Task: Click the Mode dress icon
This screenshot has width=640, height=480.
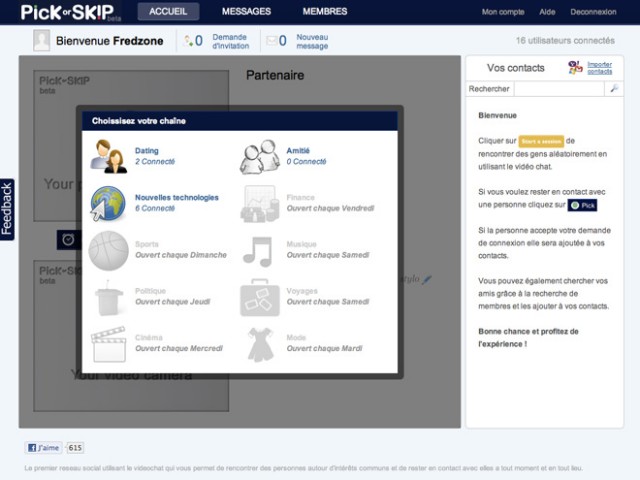Action: 260,345
